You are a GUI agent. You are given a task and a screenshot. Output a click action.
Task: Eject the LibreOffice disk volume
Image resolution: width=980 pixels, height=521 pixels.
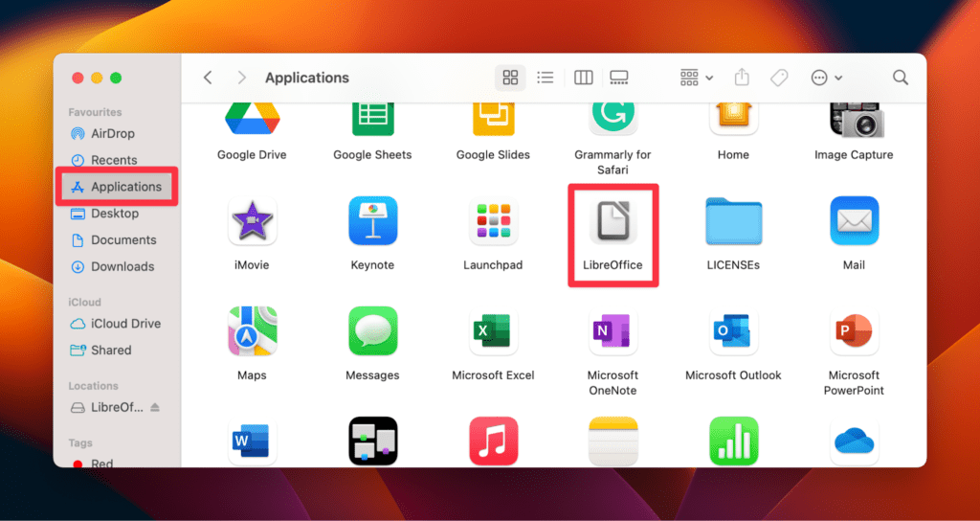(x=156, y=407)
